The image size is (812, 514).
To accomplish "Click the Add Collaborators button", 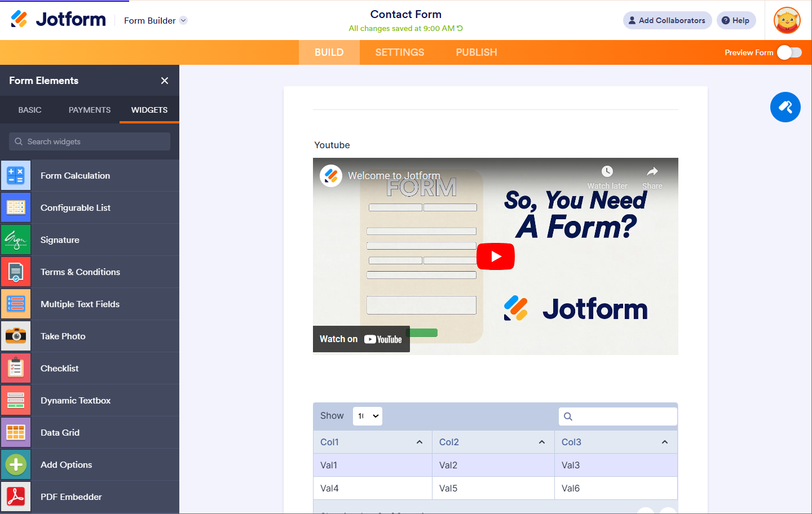I will [668, 20].
